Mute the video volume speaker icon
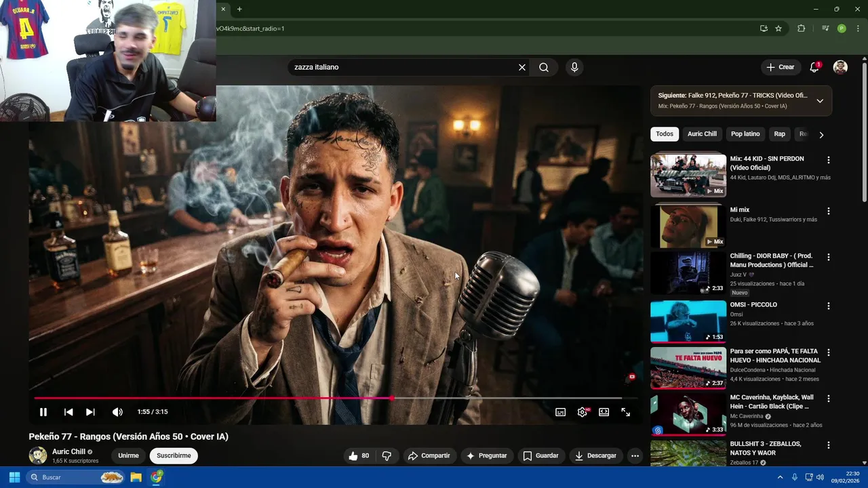Viewport: 868px width, 488px height. 117,412
